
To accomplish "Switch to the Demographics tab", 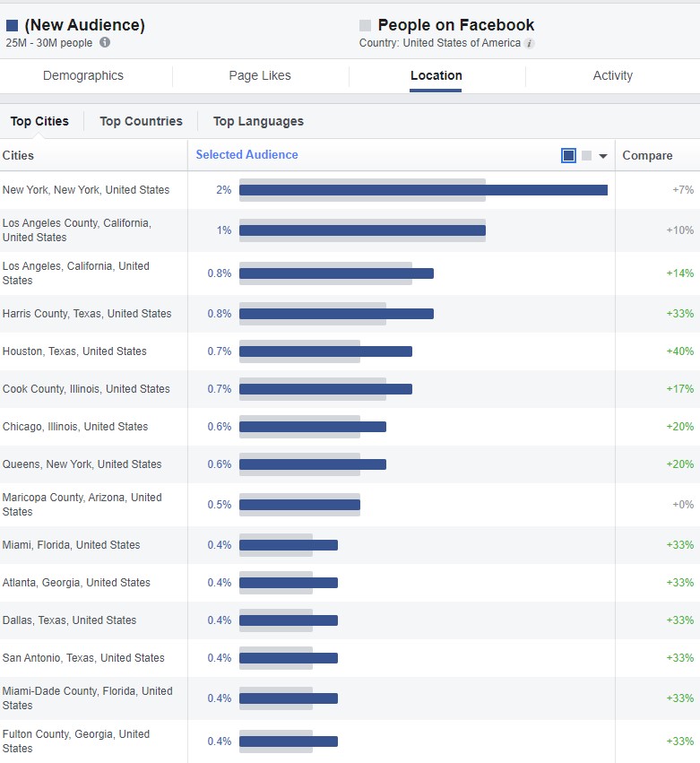I will [x=83, y=76].
